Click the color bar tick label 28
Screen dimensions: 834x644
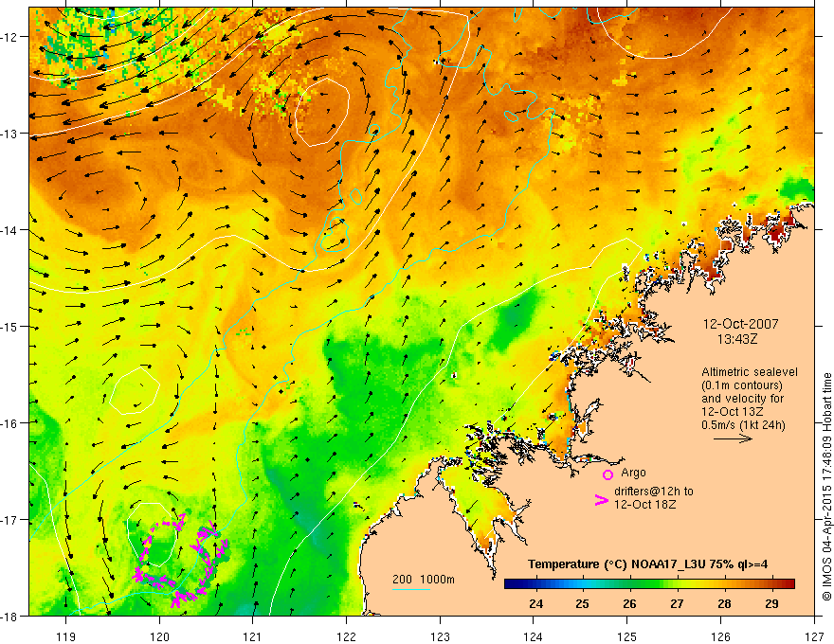click(724, 603)
